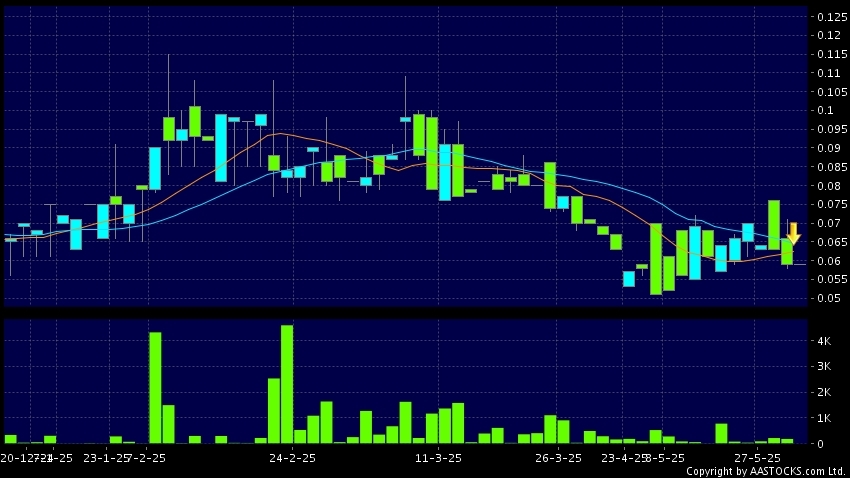Viewport: 850px width, 478px height.
Task: Select the 1K volume axis label
Action: coord(824,418)
